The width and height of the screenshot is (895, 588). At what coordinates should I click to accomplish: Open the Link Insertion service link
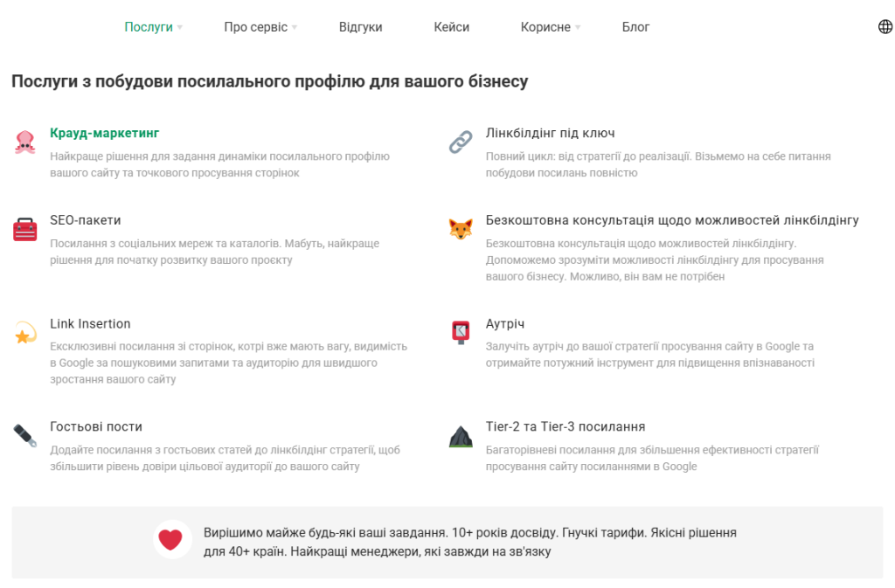pyautogui.click(x=90, y=323)
